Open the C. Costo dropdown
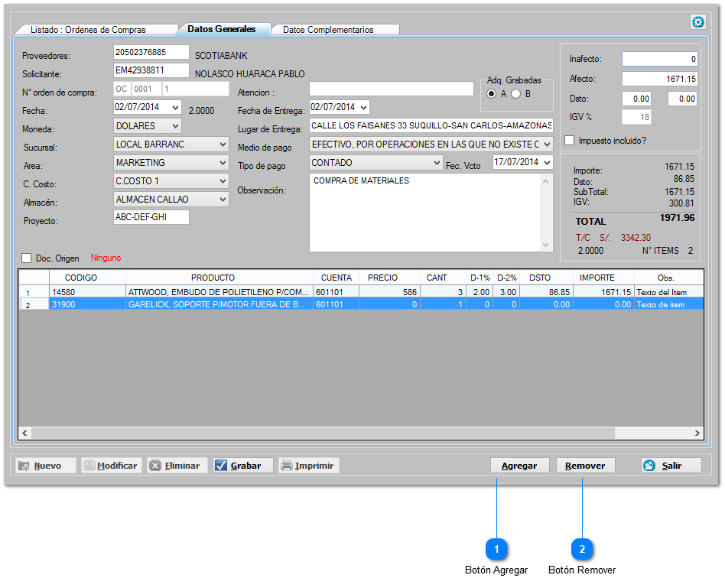The width and height of the screenshot is (725, 588). (x=223, y=181)
